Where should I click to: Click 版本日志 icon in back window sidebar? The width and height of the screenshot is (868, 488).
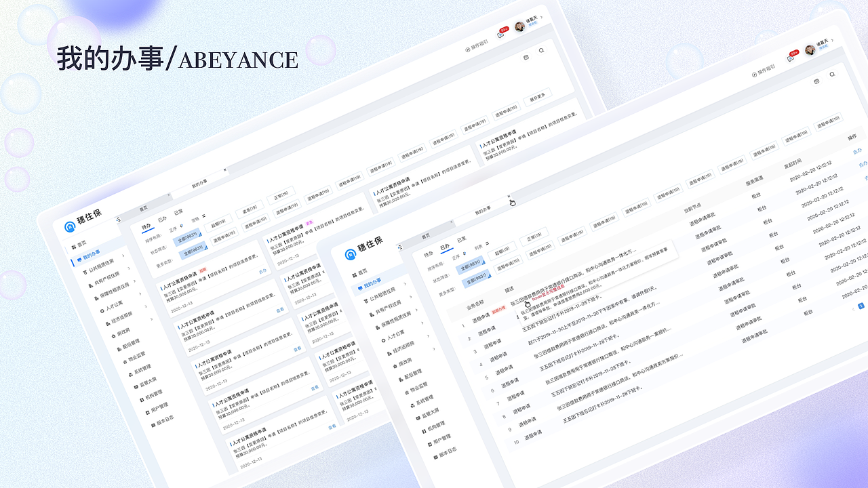153,424
